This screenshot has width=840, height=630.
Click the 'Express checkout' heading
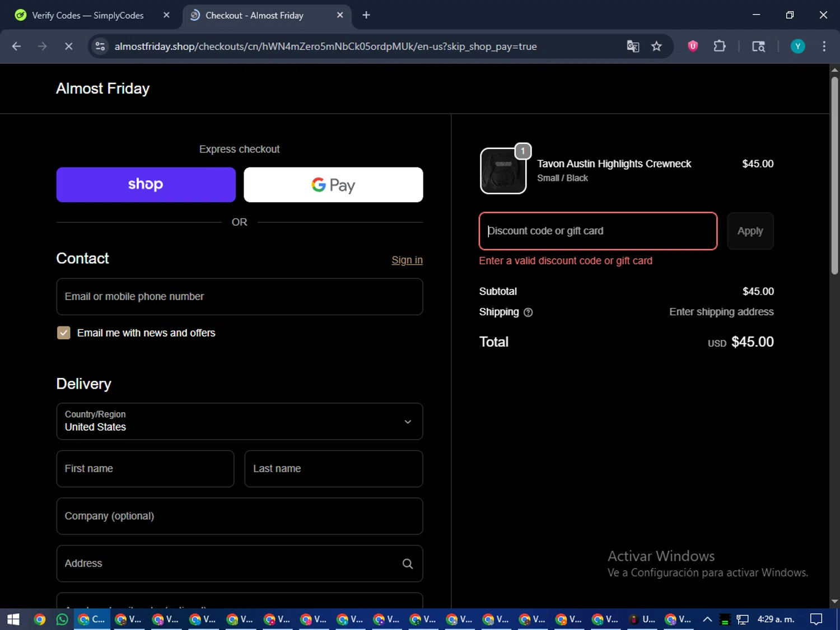(x=239, y=150)
